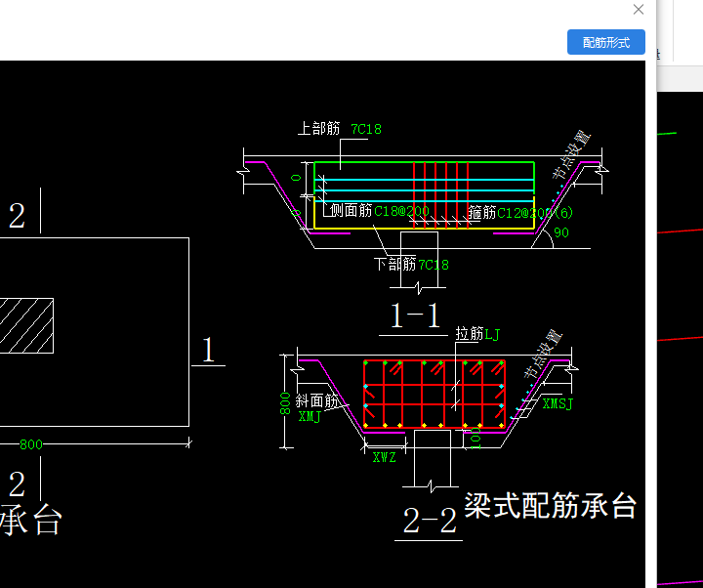Screen dimensions: 703x588
Task: Select inclined face rebar XMJ
Action: (x=310, y=417)
